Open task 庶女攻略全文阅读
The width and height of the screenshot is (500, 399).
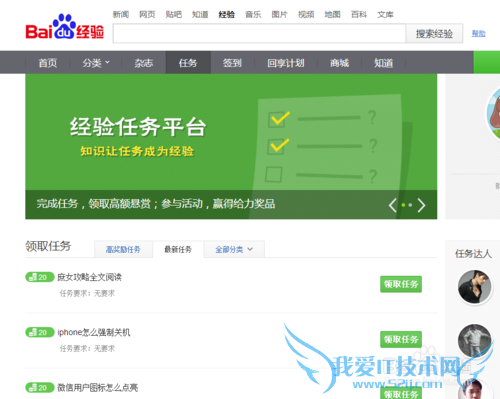90,277
